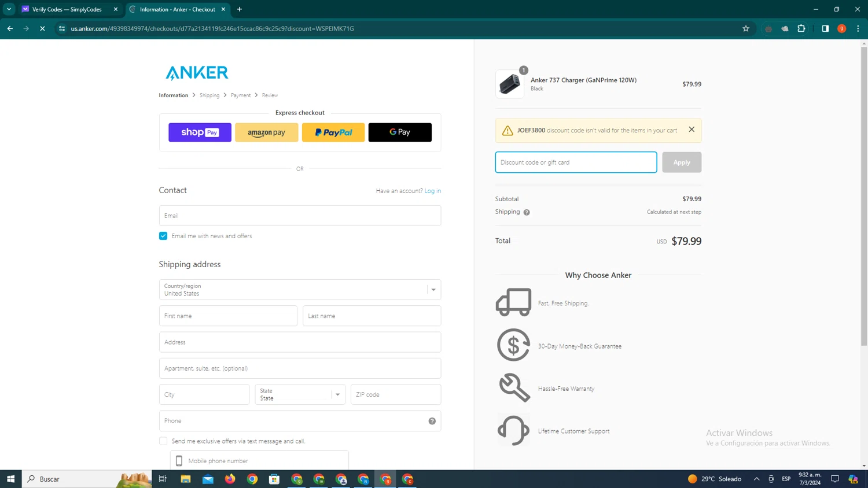Click the Discount code or gift card field
868x488 pixels.
(576, 162)
